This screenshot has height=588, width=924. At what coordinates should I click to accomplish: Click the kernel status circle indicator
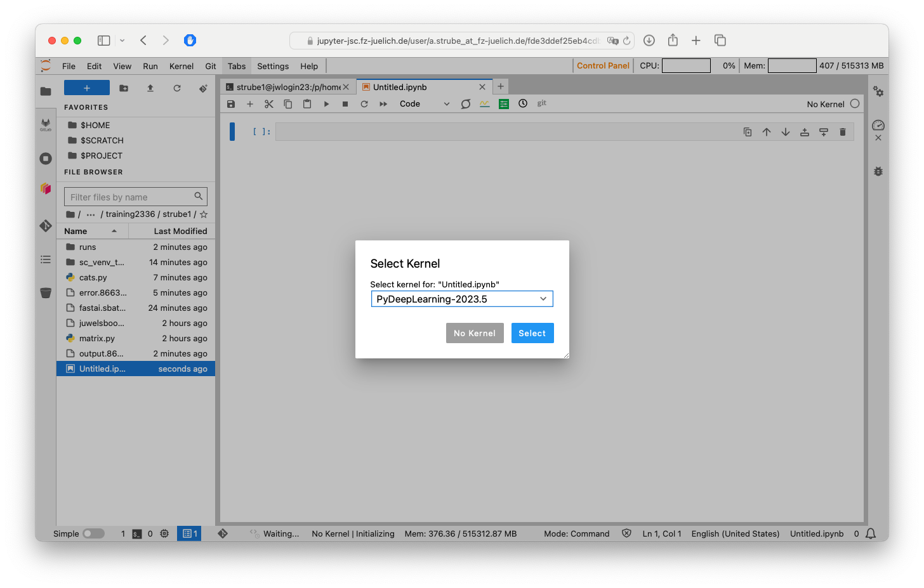pyautogui.click(x=855, y=104)
